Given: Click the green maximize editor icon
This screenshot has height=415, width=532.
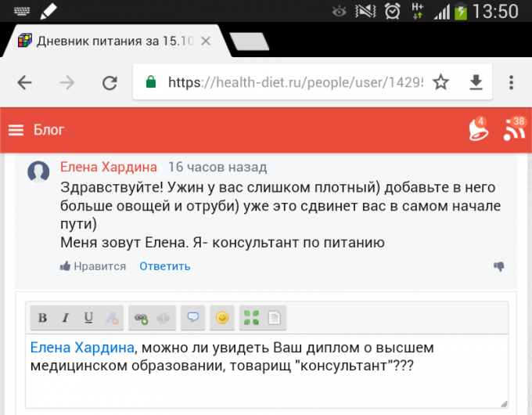Looking at the screenshot, I should [251, 317].
